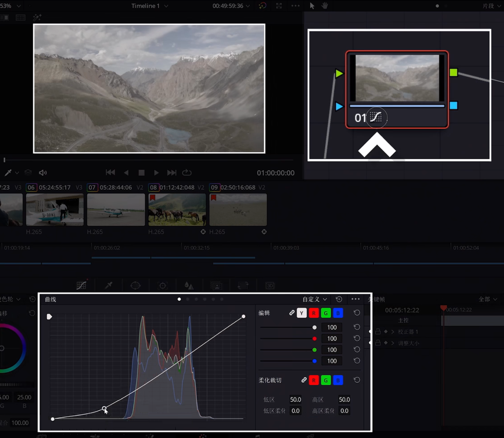Select the hand pan tool above node graph

pyautogui.click(x=325, y=6)
